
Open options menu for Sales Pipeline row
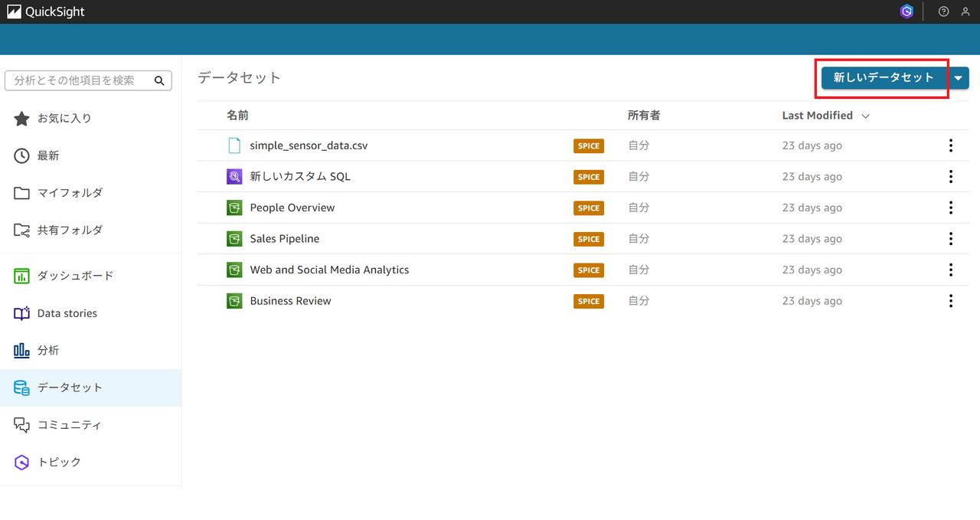click(950, 239)
